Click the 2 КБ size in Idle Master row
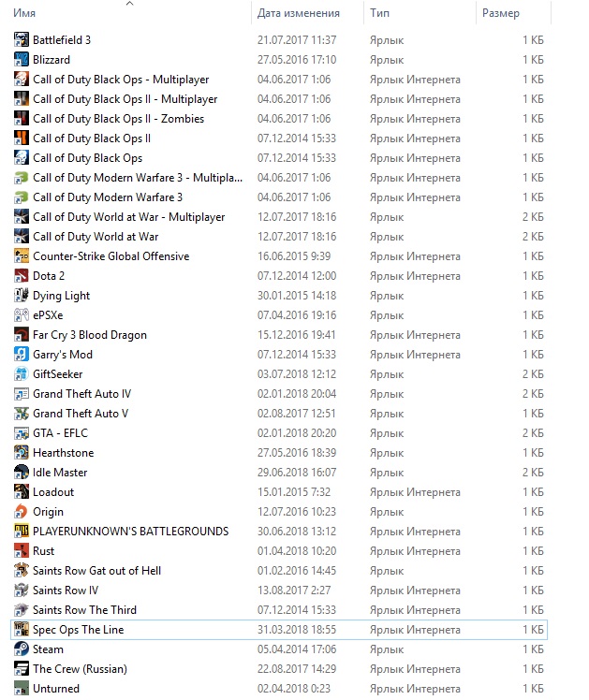589x700 pixels. tap(533, 473)
